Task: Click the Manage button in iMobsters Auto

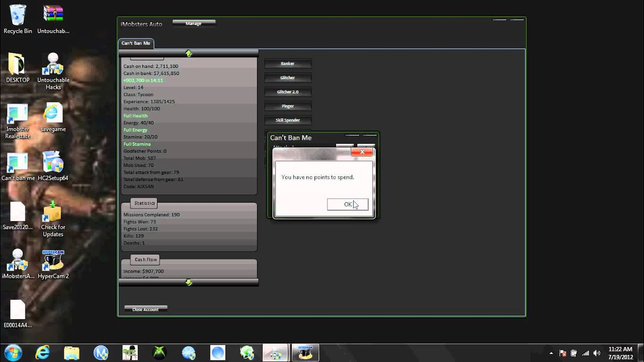Action: 194,24
